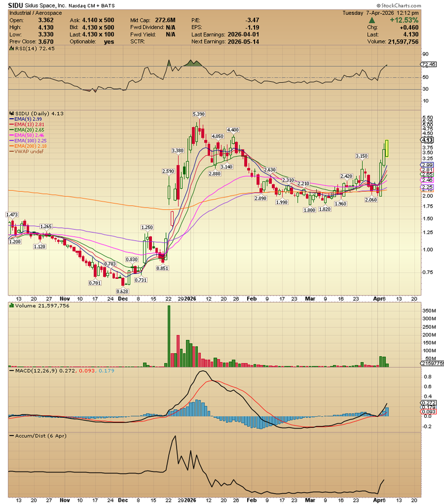The width and height of the screenshot is (444, 504).
Task: Select the Industrial / Aerospace sector label
Action: point(35,13)
